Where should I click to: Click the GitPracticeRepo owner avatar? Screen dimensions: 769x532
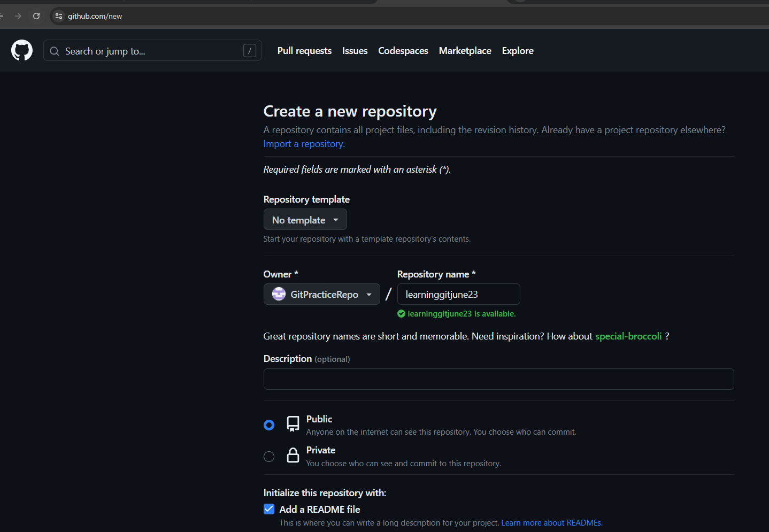(x=279, y=294)
